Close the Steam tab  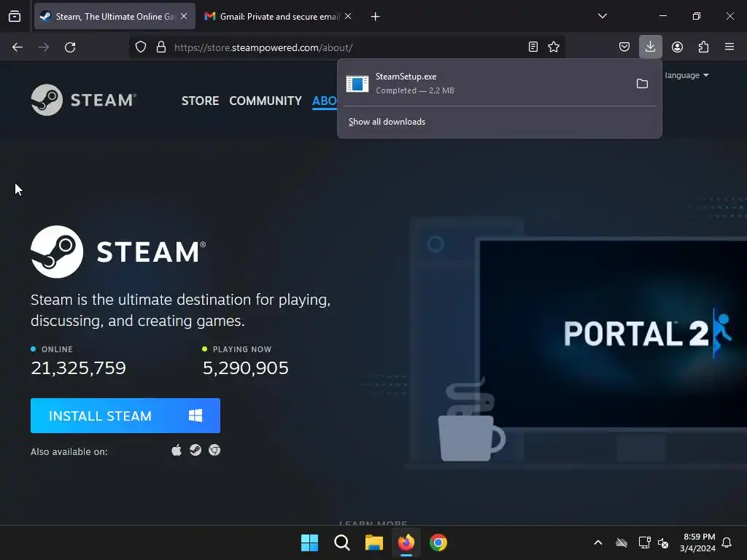pyautogui.click(x=184, y=16)
